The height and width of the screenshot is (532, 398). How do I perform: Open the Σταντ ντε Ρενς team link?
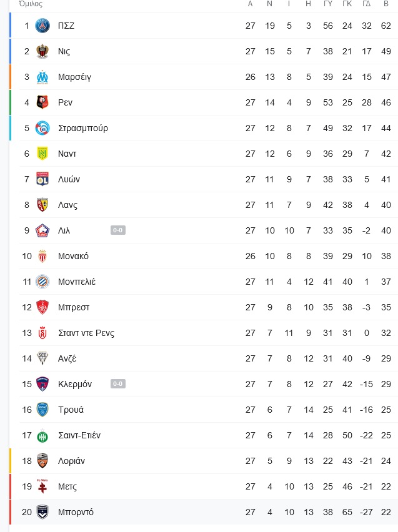pyautogui.click(x=86, y=333)
